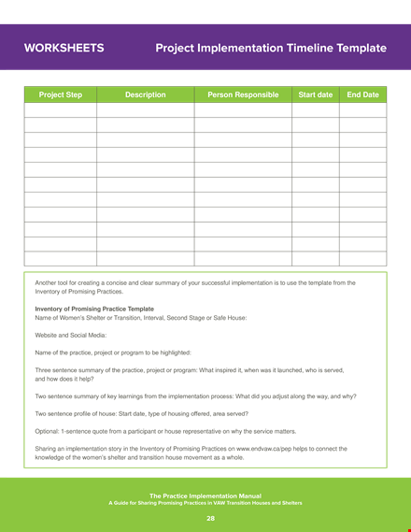The image size is (411, 532).
Task: Click 'Name of the practice, project or program' line
Action: tap(113, 352)
